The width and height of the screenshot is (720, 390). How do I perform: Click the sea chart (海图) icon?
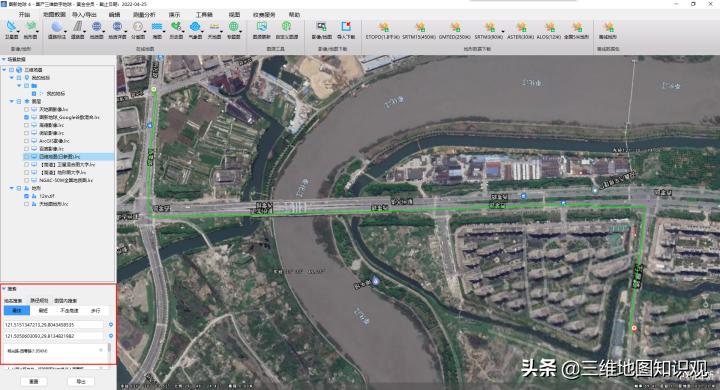(157, 27)
